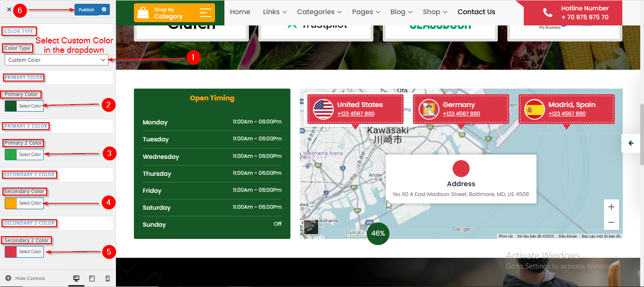Screen dimensions: 644x287
Task: Open the Secondary Color orange swatch
Action: point(11,203)
